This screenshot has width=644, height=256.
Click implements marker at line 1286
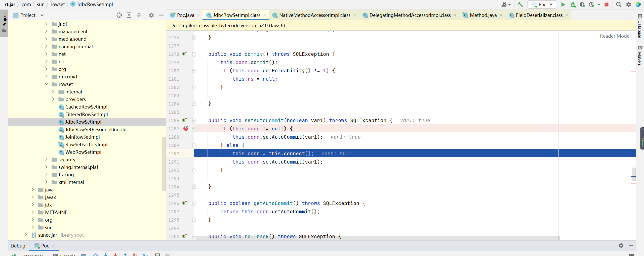(185, 120)
